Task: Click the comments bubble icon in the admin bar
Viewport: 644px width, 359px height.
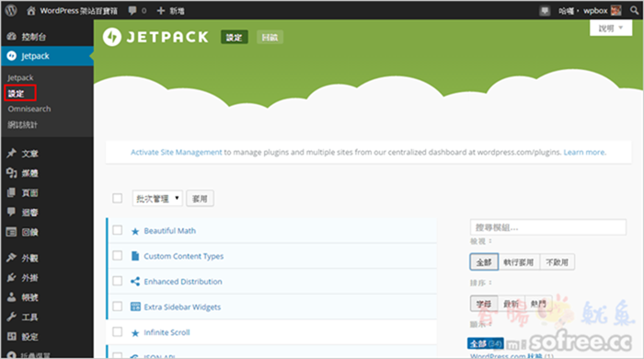Action: (132, 11)
